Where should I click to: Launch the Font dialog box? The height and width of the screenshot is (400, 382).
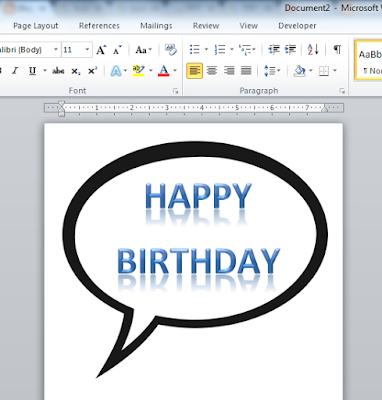176,91
